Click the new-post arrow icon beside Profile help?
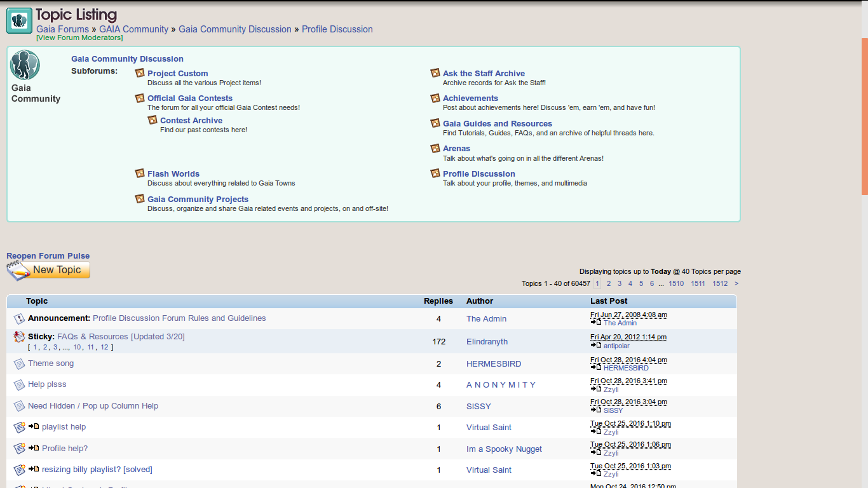 [x=34, y=448]
